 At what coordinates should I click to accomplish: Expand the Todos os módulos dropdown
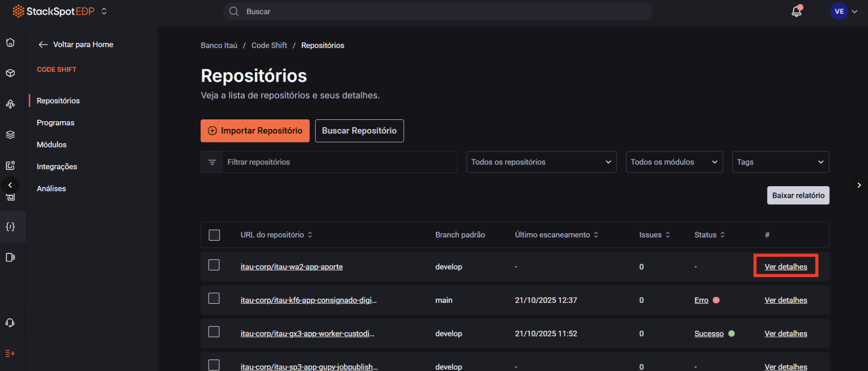point(674,162)
